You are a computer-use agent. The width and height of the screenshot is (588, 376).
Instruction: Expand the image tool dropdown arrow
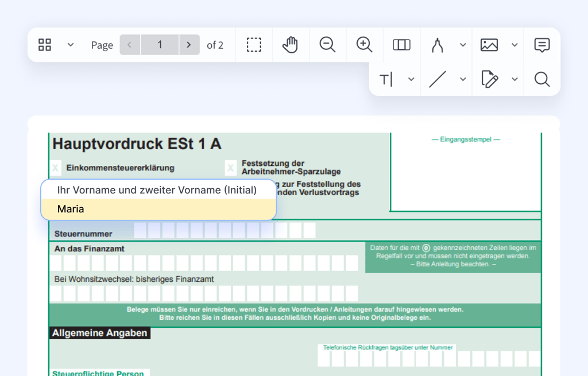514,45
